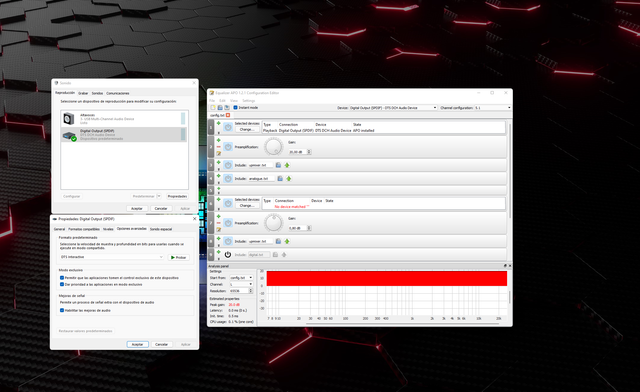
Task: Close the config.txt tab with red X icon
Action: pyautogui.click(x=228, y=115)
